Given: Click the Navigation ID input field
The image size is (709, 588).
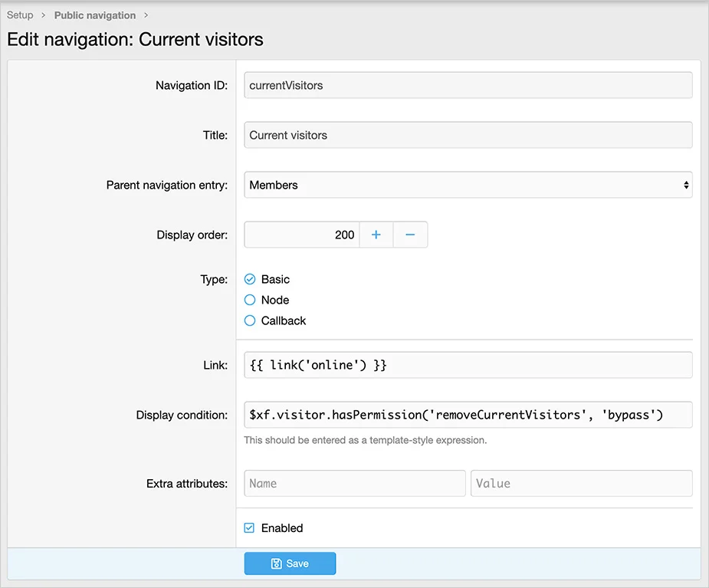Looking at the screenshot, I should pos(468,85).
